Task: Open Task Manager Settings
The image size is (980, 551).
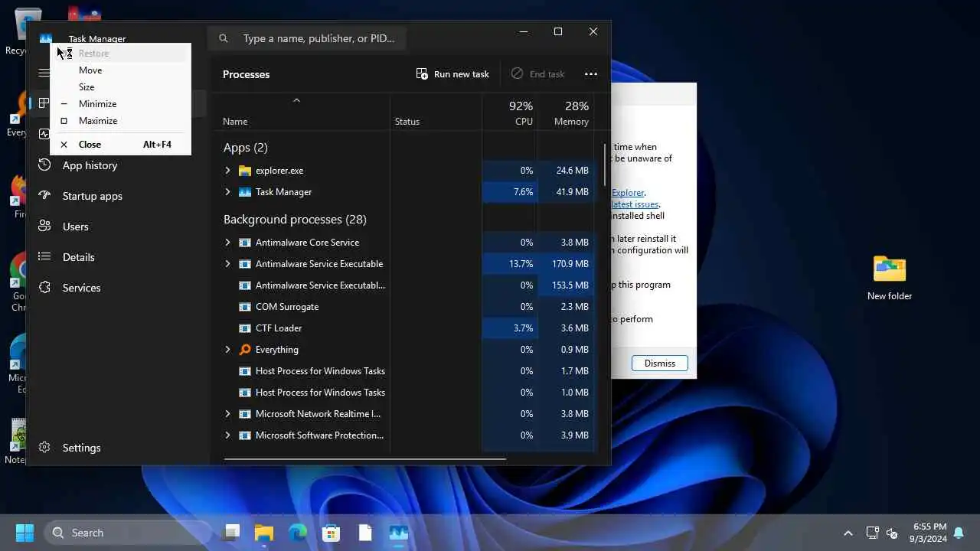Action: tap(81, 448)
